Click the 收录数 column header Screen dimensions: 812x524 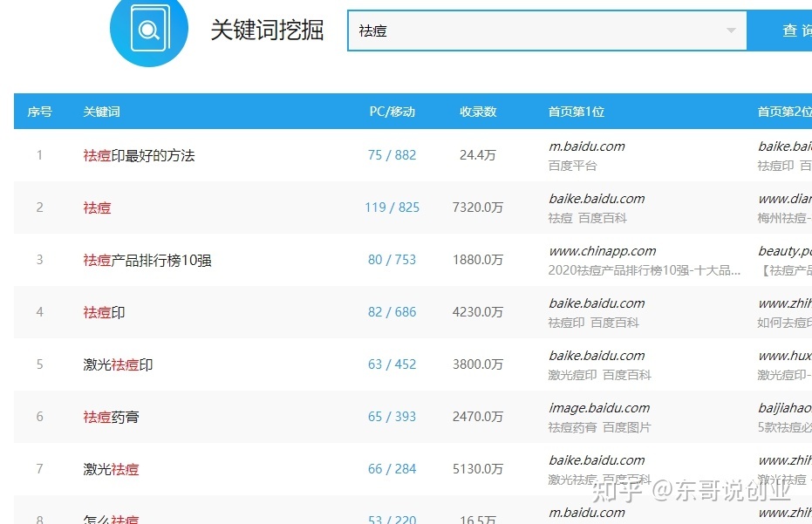(476, 111)
